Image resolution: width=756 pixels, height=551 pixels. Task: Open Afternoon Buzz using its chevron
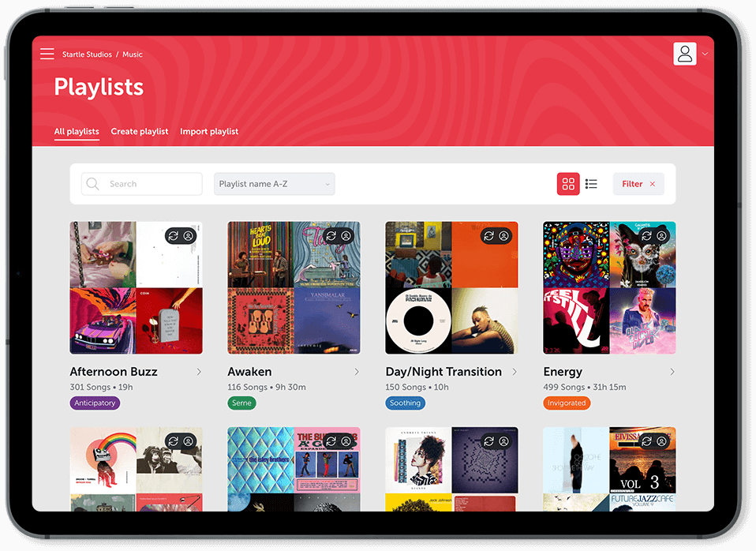pyautogui.click(x=199, y=372)
